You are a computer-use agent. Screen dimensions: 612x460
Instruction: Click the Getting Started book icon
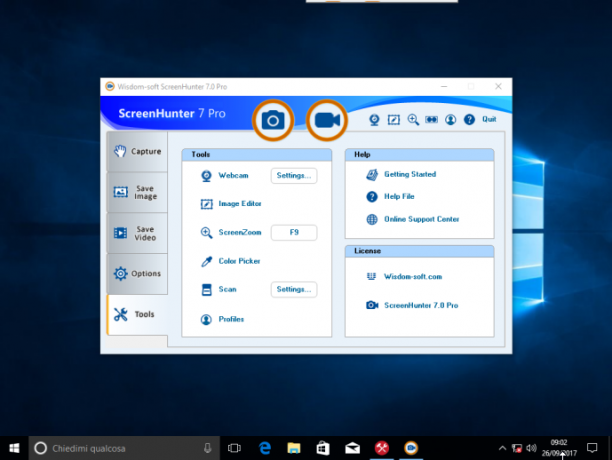(x=372, y=175)
